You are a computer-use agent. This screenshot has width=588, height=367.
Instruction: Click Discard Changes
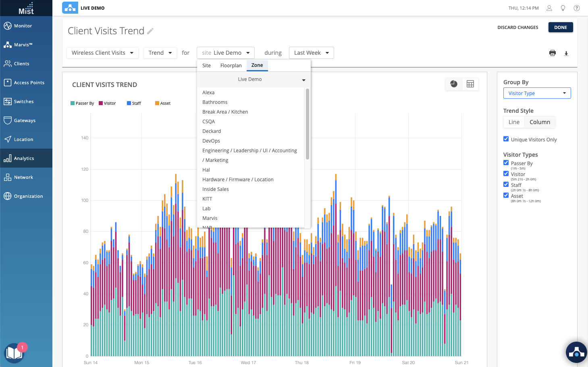pyautogui.click(x=517, y=27)
